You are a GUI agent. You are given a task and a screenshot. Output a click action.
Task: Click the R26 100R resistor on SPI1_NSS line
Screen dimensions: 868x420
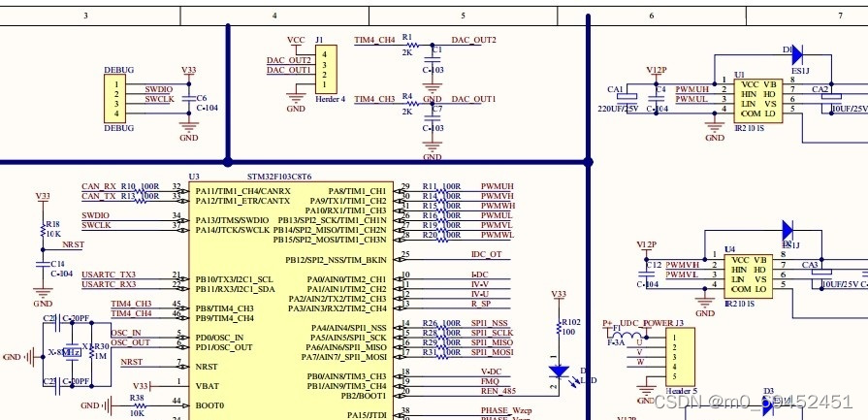click(x=442, y=328)
